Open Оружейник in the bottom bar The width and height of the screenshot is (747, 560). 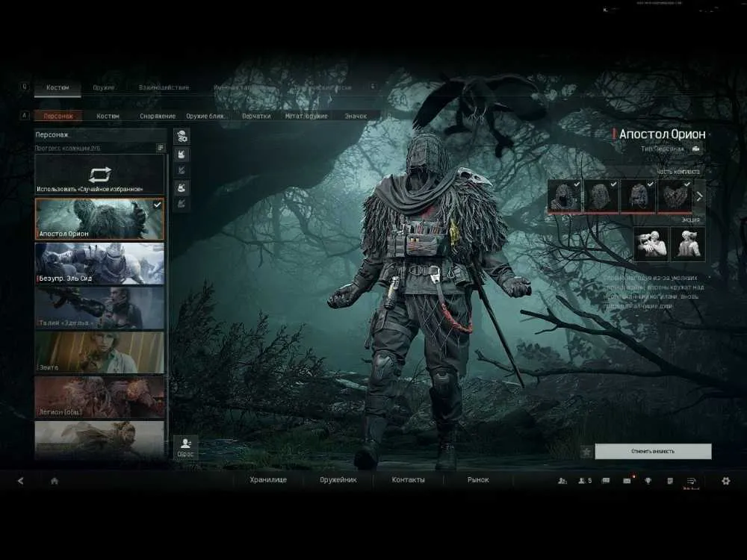pyautogui.click(x=338, y=480)
